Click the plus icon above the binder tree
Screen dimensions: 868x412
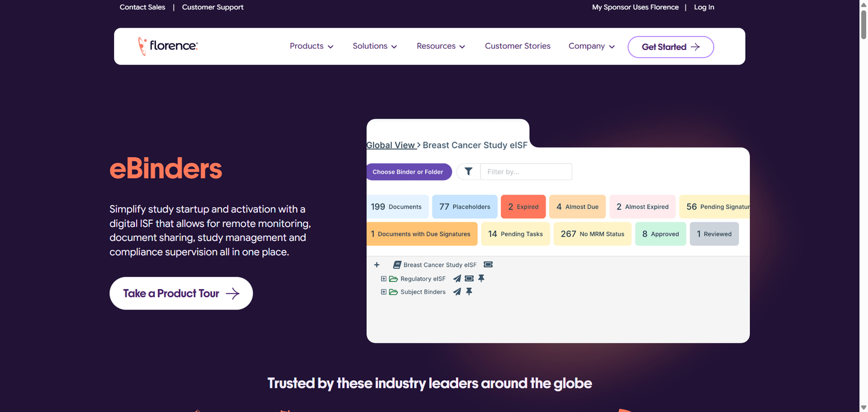(x=377, y=265)
